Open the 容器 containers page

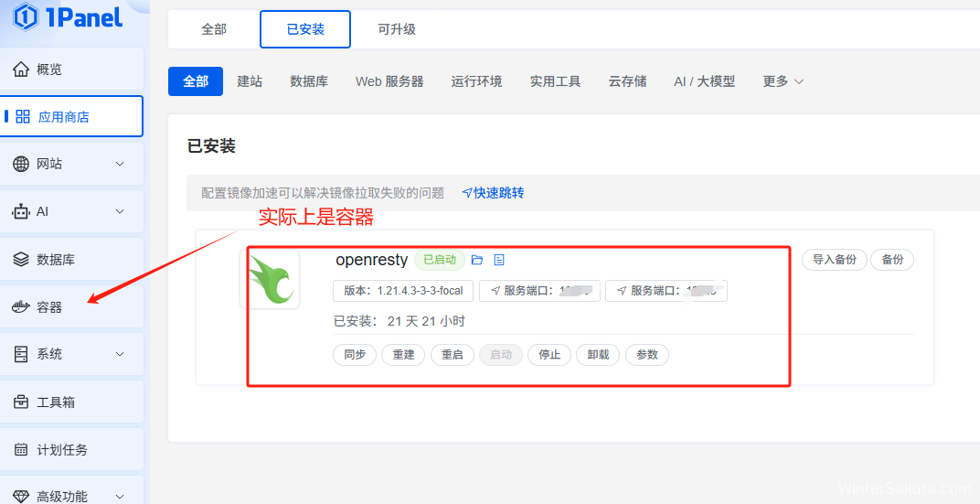pyautogui.click(x=71, y=306)
